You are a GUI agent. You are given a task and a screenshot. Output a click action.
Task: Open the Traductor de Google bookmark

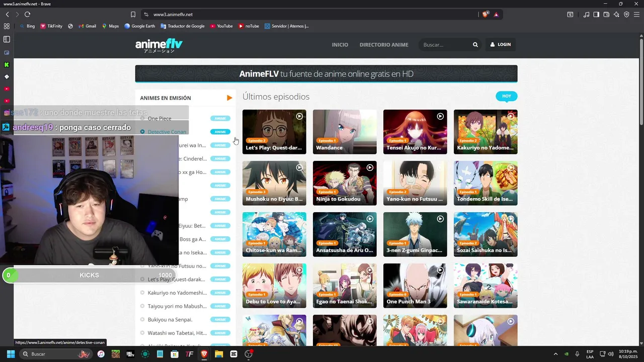tap(183, 26)
